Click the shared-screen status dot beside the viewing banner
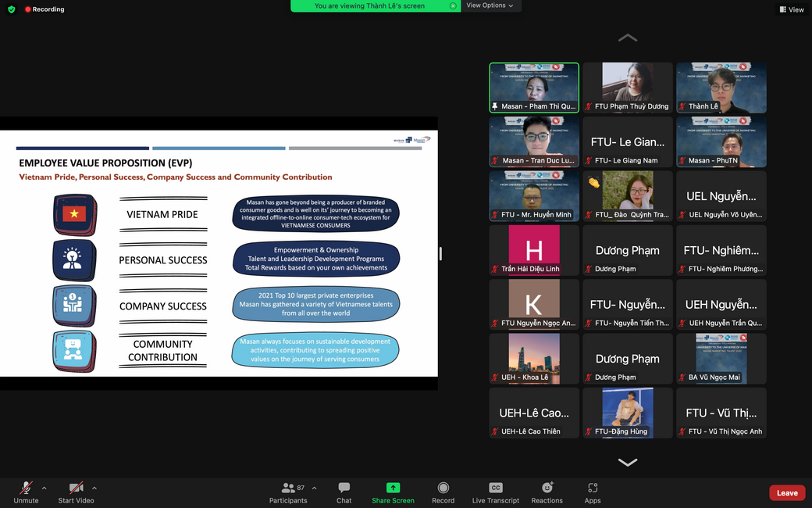 pos(453,6)
